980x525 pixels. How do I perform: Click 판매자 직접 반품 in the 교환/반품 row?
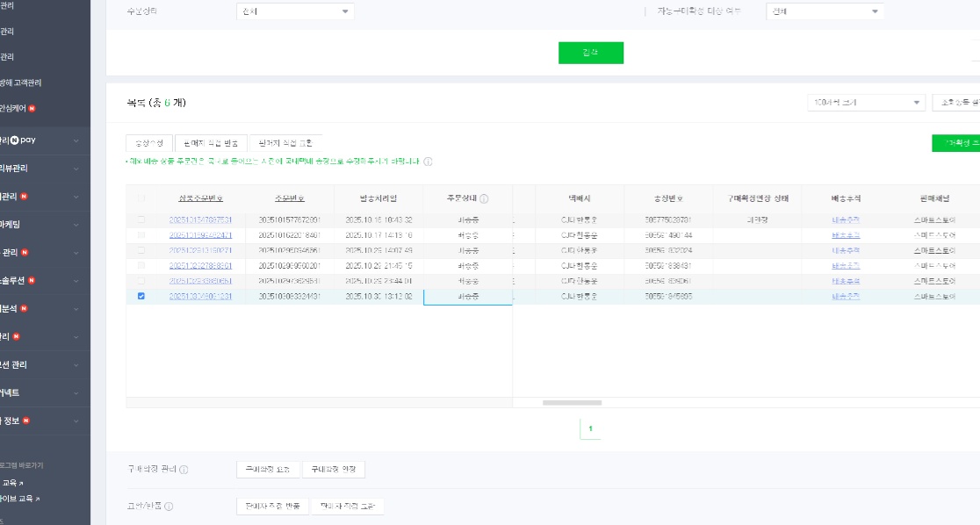(x=272, y=507)
